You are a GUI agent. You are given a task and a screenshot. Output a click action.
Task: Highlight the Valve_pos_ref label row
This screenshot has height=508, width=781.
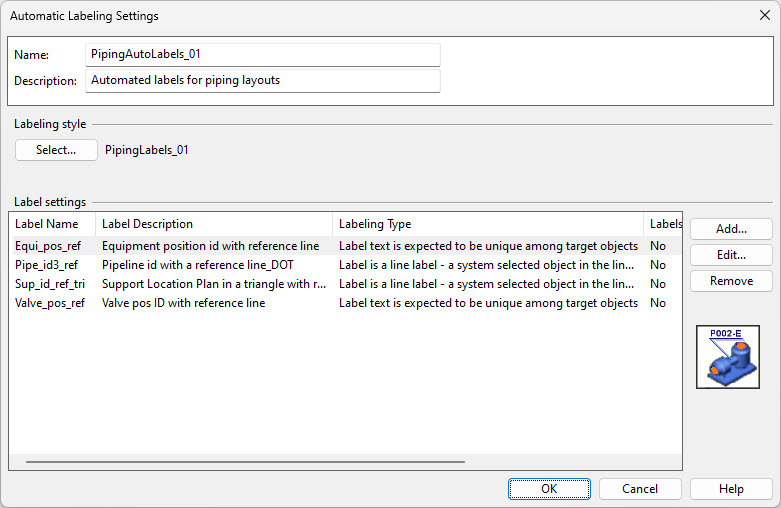click(x=50, y=303)
